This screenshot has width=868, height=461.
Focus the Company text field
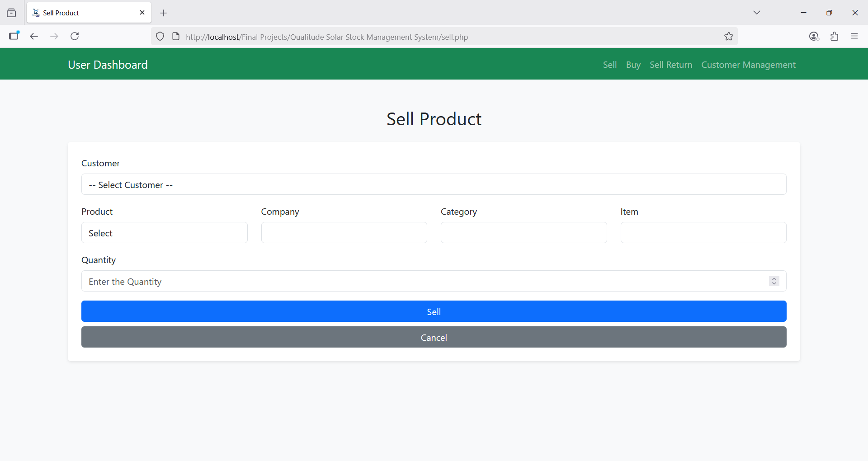pyautogui.click(x=344, y=233)
